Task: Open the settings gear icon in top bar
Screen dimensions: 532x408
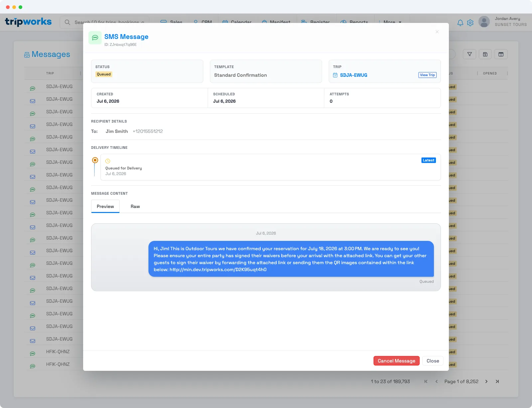Action: click(470, 23)
